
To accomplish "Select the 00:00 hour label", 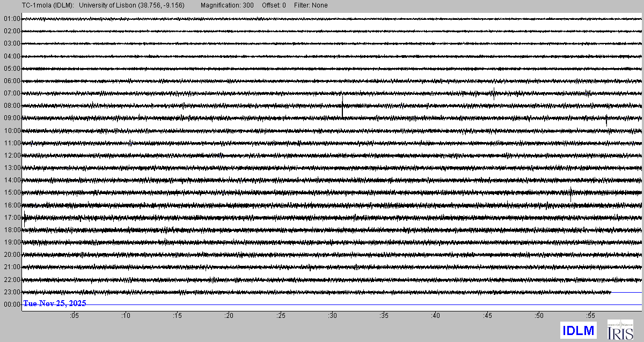I will coord(12,304).
